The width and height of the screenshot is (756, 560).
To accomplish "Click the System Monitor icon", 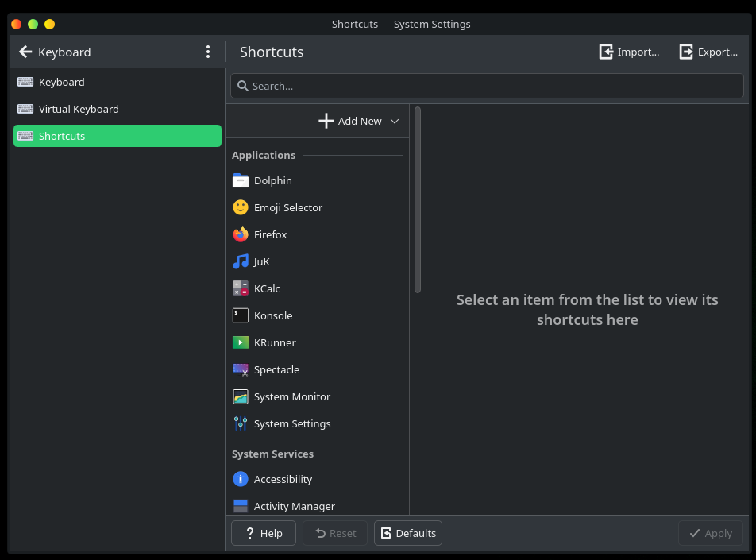I will pos(241,397).
